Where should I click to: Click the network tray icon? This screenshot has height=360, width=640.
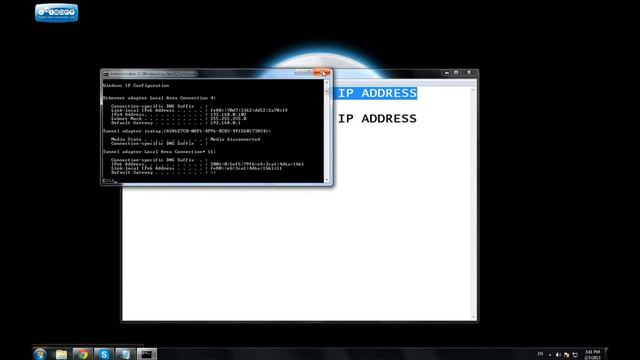coord(575,355)
